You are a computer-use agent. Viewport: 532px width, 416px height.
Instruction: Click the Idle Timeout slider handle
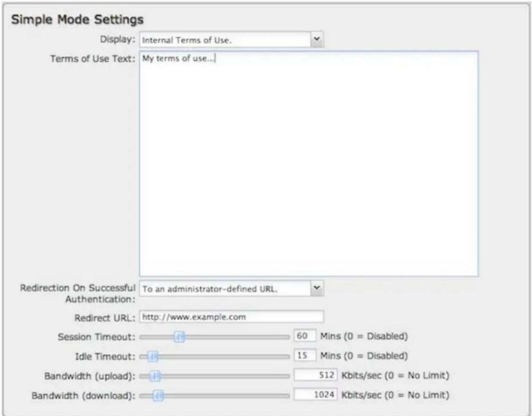pyautogui.click(x=153, y=356)
